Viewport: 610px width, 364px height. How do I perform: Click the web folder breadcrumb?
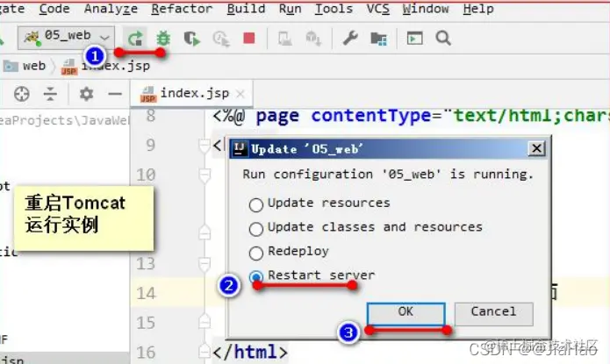click(x=25, y=66)
